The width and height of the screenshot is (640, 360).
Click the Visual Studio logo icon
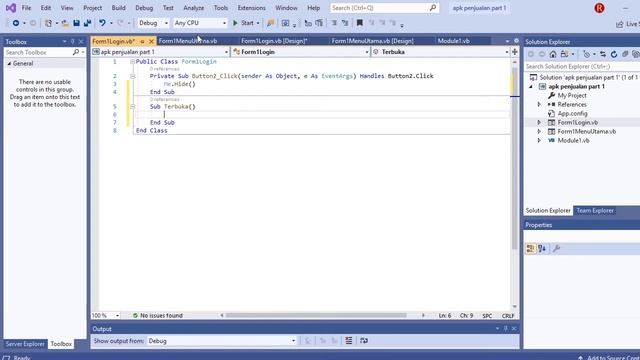(11, 8)
